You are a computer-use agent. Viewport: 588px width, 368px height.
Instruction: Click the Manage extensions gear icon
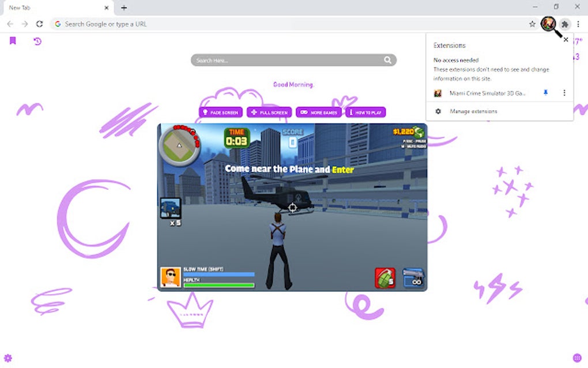point(438,111)
